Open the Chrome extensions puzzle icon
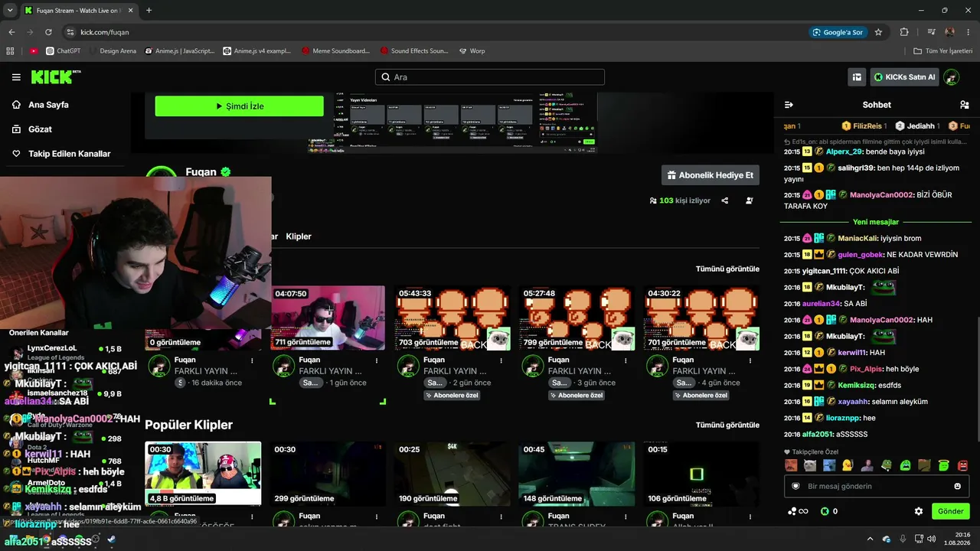The image size is (980, 551). tap(904, 32)
